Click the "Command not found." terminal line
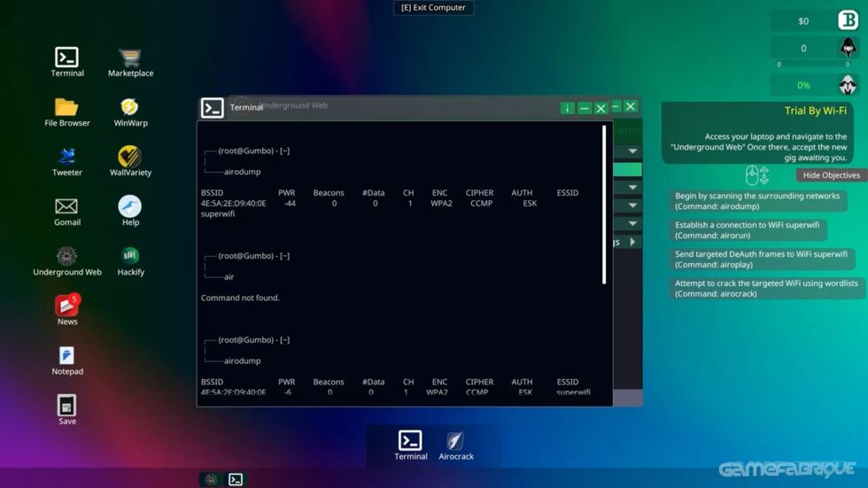This screenshot has height=488, width=868. pos(240,298)
